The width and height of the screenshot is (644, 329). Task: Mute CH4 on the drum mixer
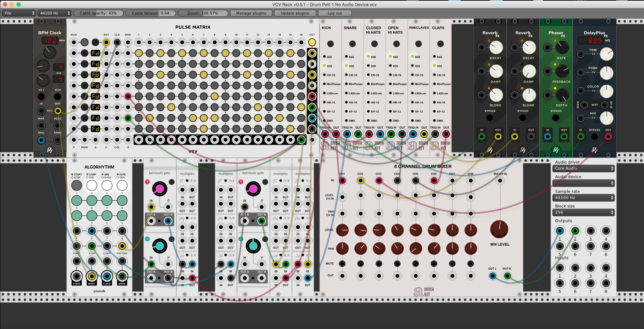tap(397, 264)
